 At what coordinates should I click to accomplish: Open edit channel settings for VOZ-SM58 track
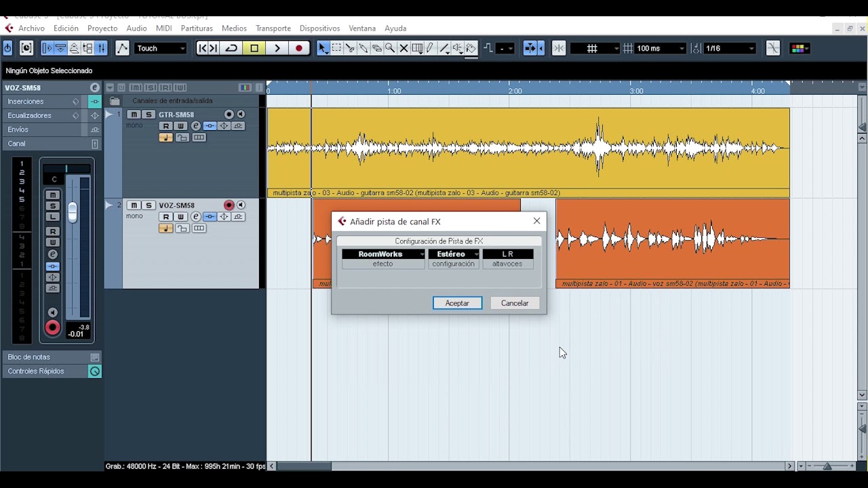click(196, 217)
